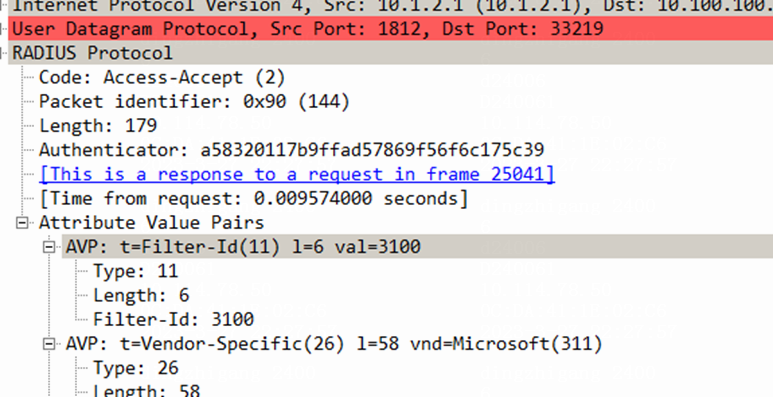
Task: Collapse the Attribute Value Pairs tree node
Action: (22, 223)
